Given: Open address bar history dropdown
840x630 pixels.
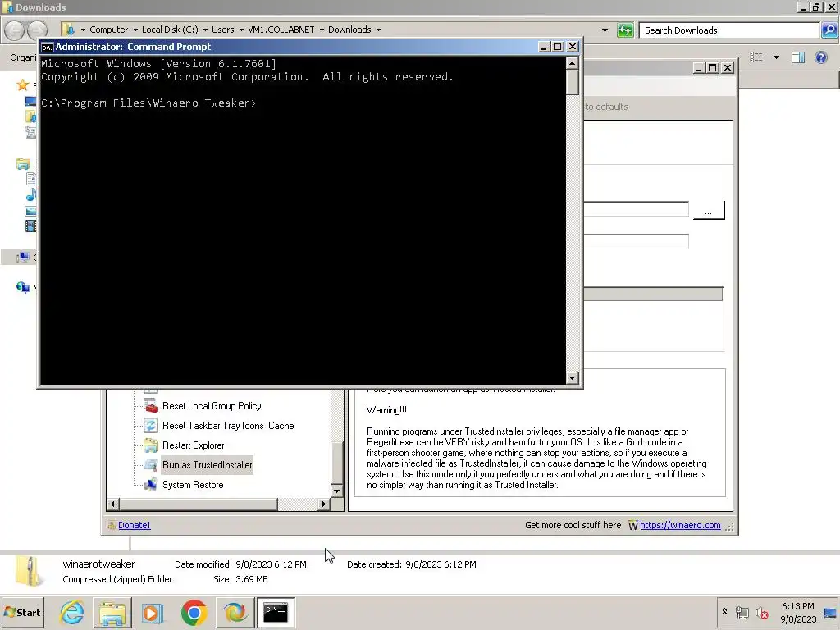Looking at the screenshot, I should (605, 30).
